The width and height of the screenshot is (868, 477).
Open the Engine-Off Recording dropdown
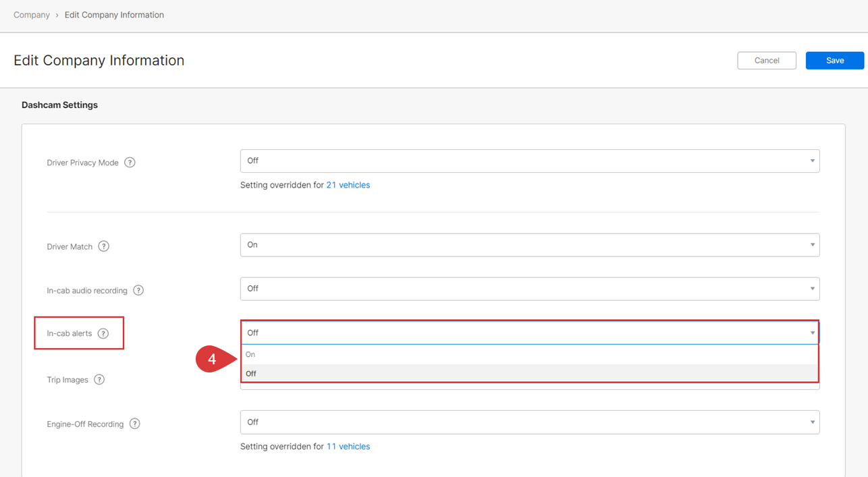pyautogui.click(x=529, y=422)
